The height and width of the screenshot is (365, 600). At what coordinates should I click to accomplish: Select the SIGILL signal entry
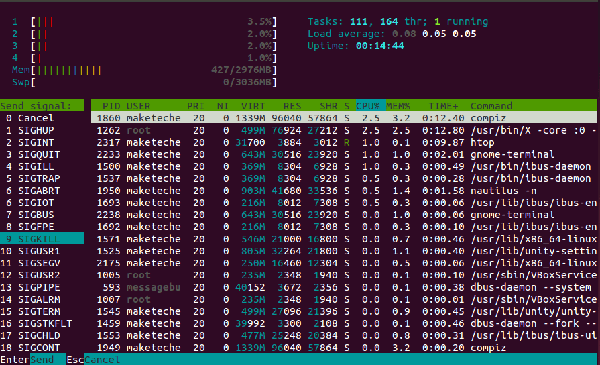click(x=42, y=166)
